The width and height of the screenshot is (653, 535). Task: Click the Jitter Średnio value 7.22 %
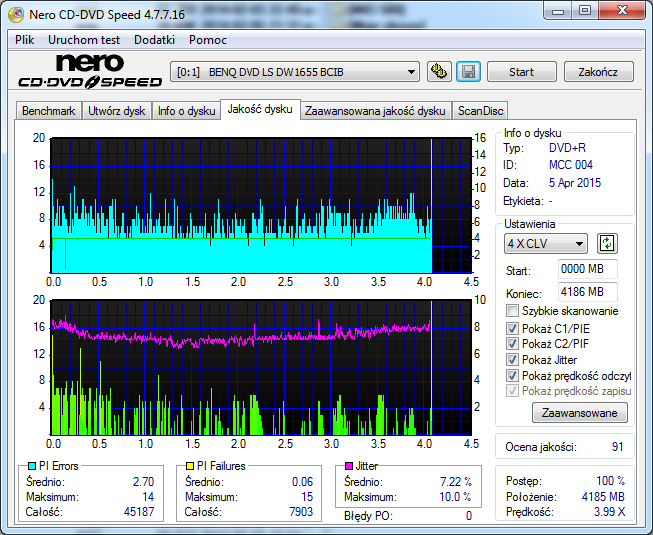456,482
